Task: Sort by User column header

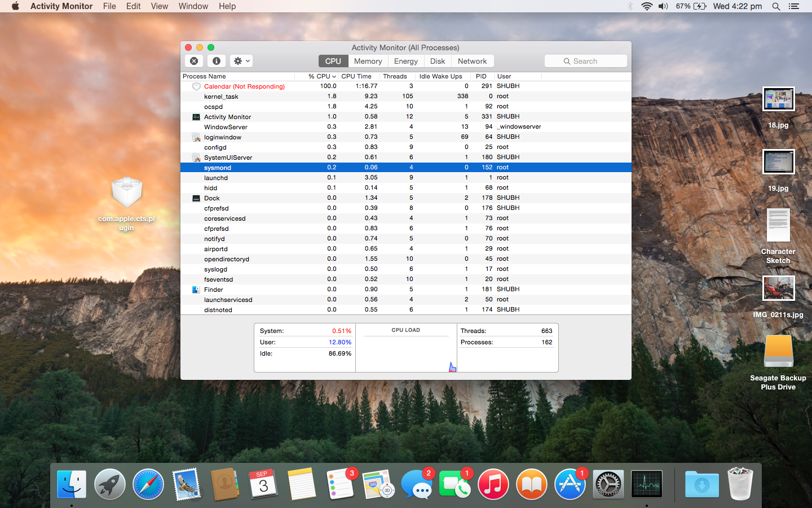Action: (518, 76)
